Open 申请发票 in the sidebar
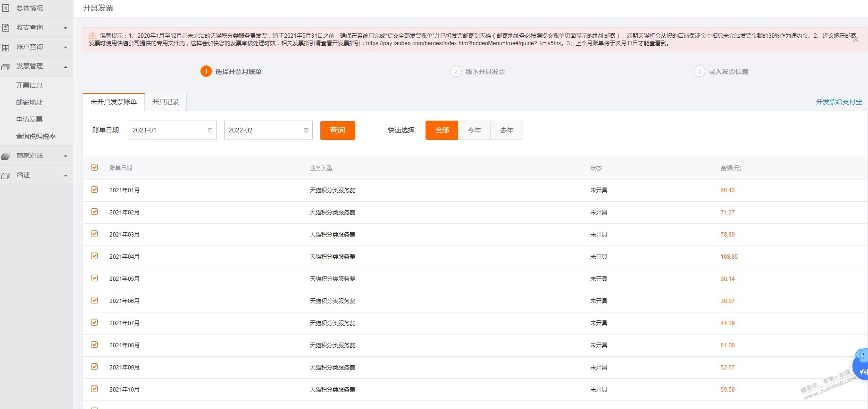868x409 pixels. [29, 119]
